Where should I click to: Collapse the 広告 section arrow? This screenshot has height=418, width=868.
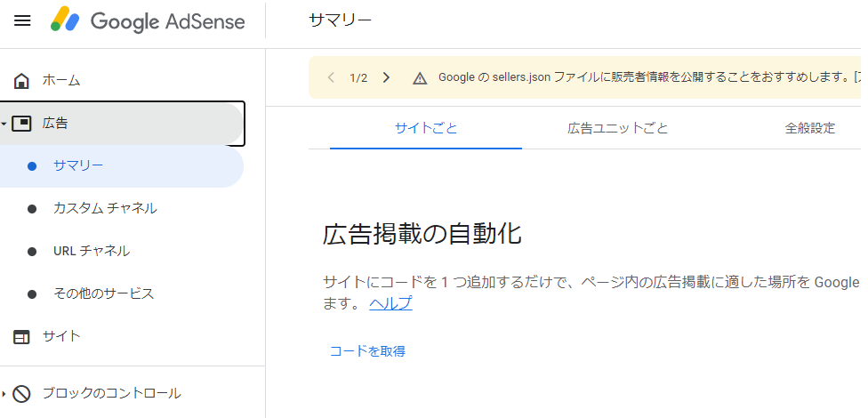(x=4, y=124)
